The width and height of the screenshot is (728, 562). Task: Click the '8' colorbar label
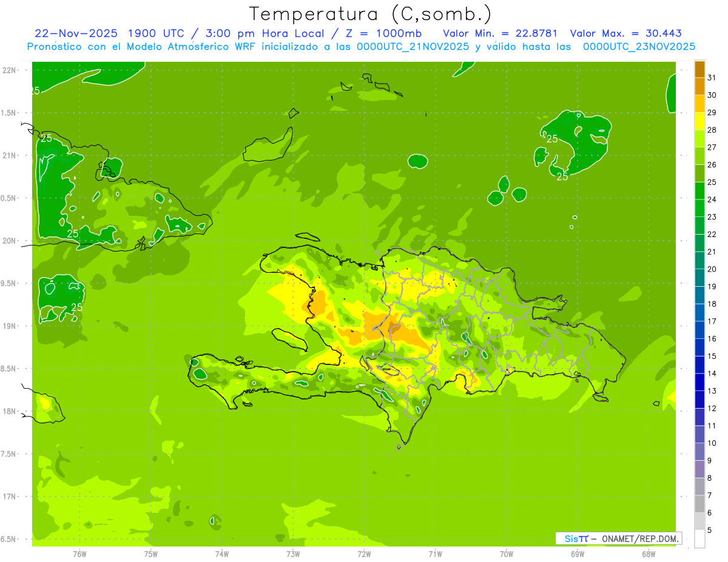pos(710,478)
